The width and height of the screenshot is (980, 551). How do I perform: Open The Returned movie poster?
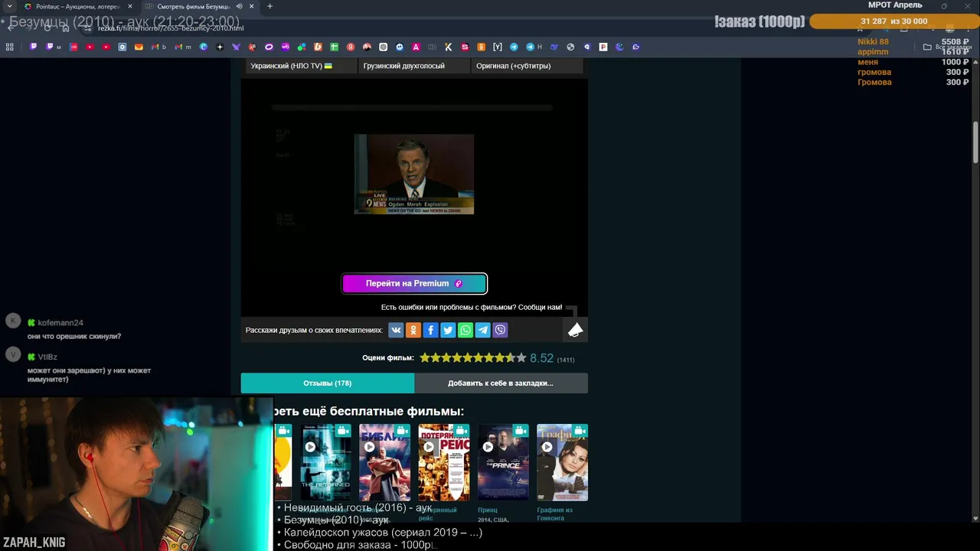[326, 462]
